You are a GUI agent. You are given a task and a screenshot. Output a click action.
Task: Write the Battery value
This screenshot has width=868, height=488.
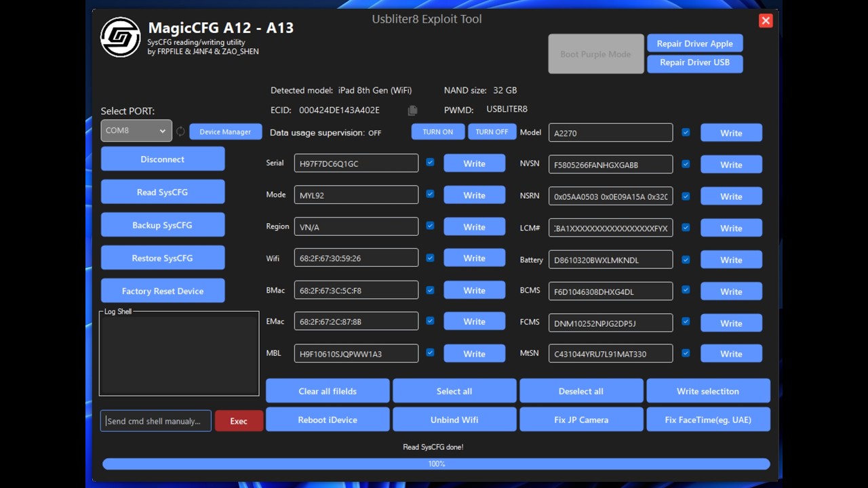(731, 260)
